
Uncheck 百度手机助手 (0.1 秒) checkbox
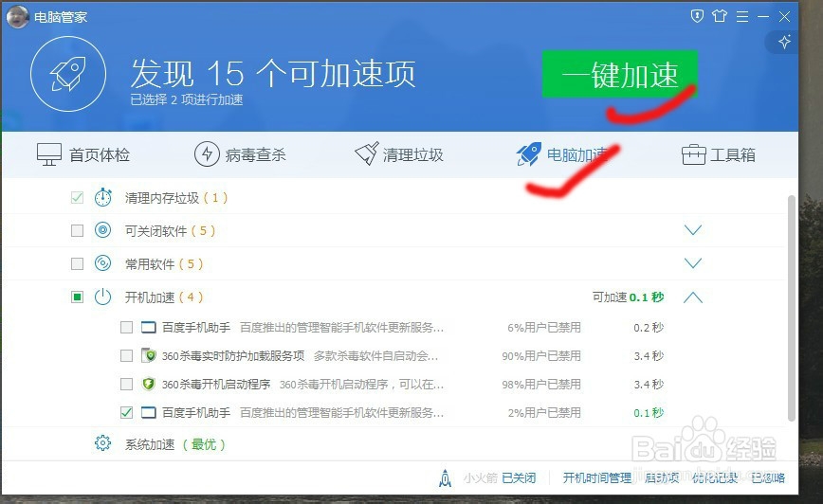click(x=126, y=413)
